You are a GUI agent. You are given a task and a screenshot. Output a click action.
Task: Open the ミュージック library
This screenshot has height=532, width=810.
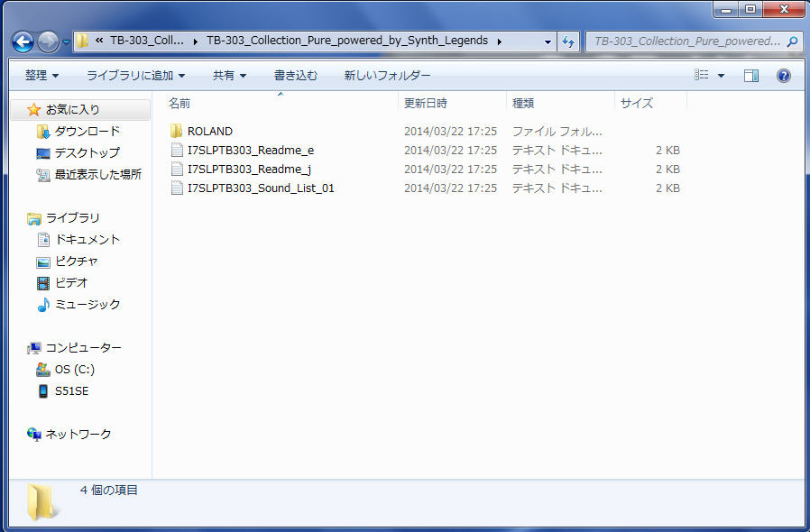tap(87, 305)
